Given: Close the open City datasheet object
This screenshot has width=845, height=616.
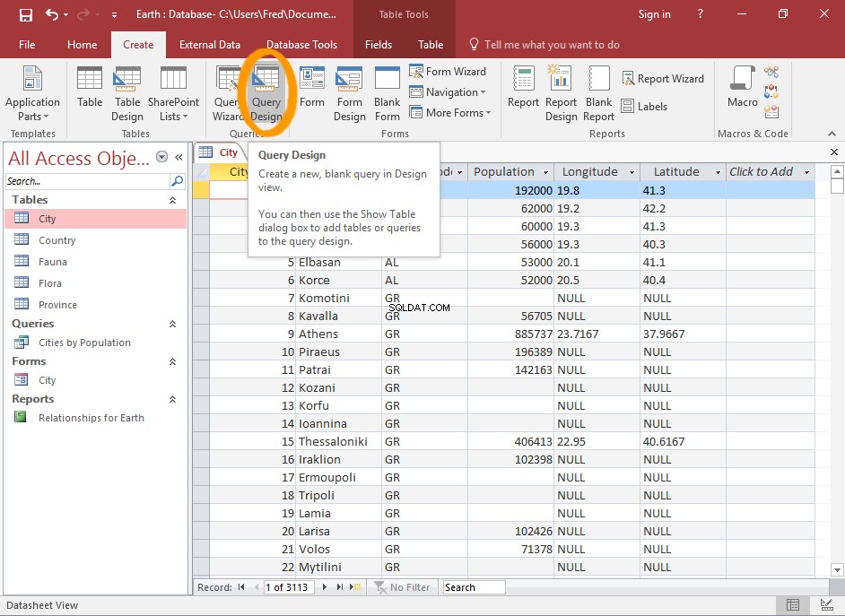Looking at the screenshot, I should point(833,152).
